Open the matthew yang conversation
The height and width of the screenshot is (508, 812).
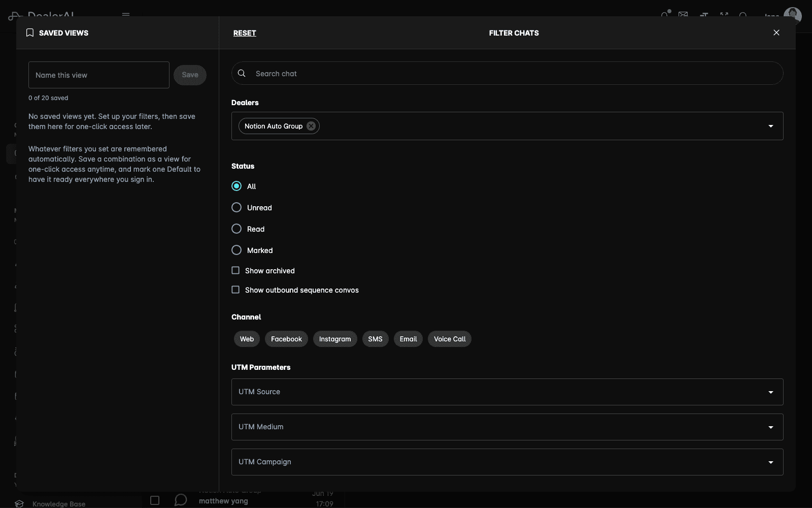pyautogui.click(x=223, y=501)
